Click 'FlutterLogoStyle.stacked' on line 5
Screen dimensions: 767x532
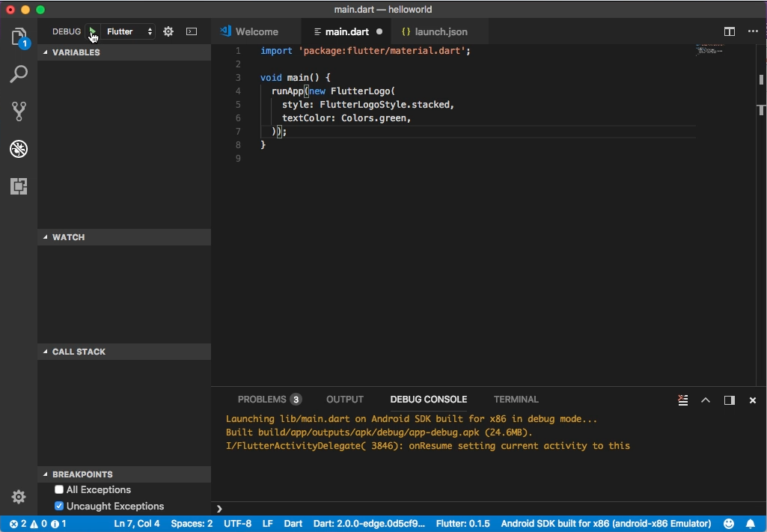385,105
